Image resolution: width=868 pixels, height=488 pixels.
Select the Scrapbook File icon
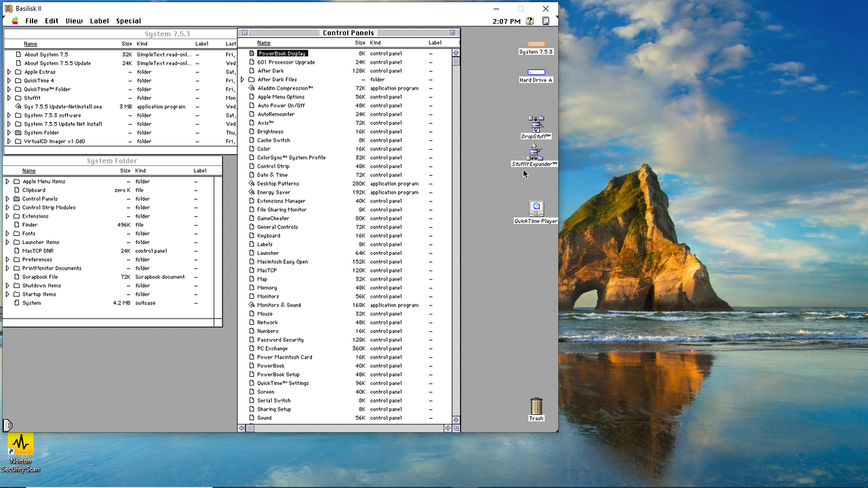pos(17,277)
